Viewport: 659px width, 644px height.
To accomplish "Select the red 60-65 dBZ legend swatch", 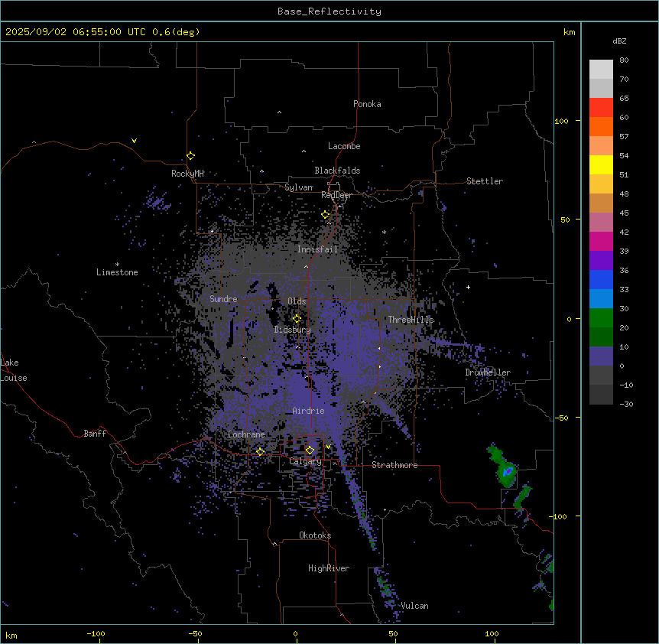I will tap(601, 108).
